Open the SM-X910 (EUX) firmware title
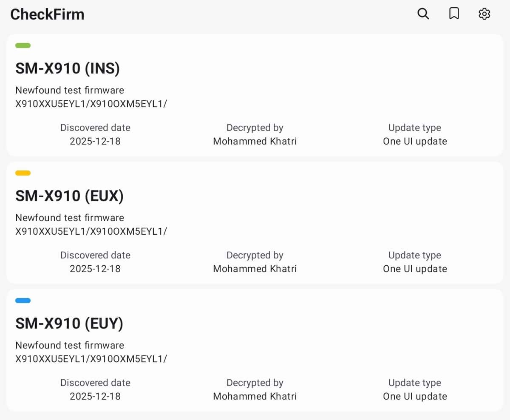The image size is (510, 420). pos(69,196)
